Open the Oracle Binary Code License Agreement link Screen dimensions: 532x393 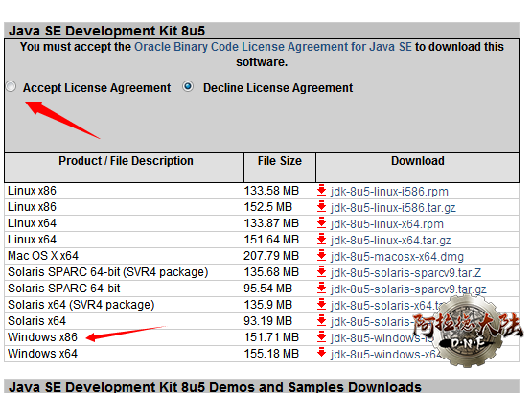[273, 47]
